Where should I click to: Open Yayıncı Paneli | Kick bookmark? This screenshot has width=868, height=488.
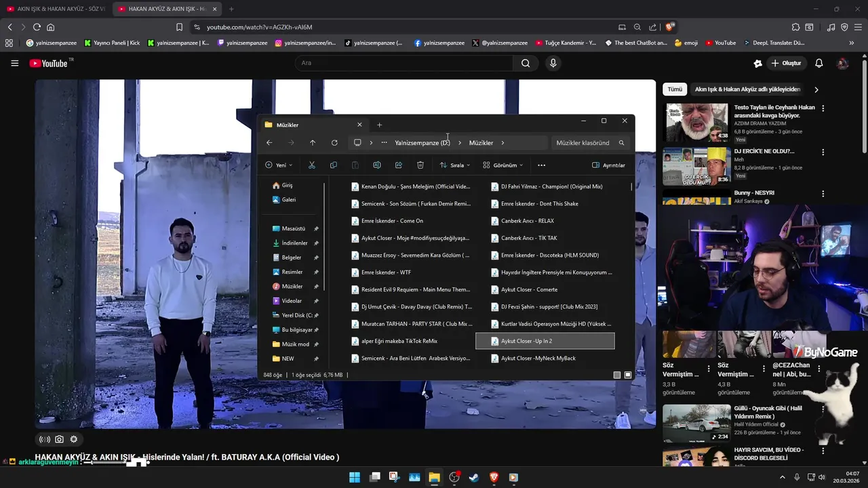click(112, 43)
